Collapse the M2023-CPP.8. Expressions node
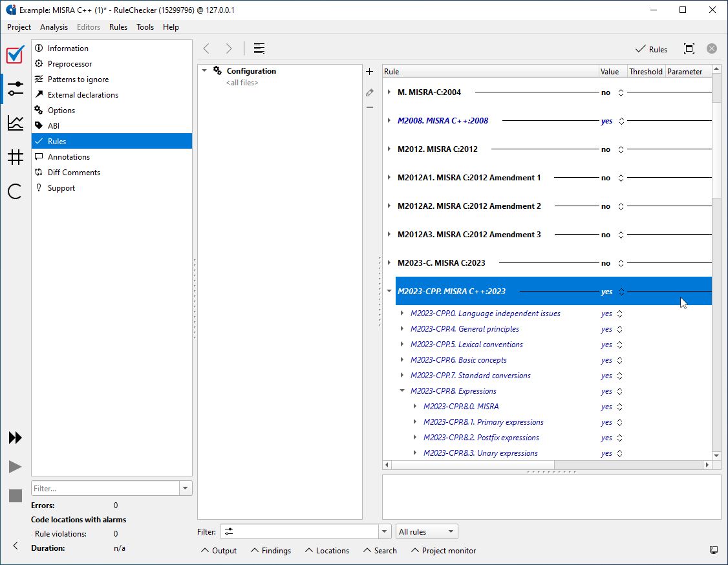This screenshot has height=565, width=728. point(402,390)
